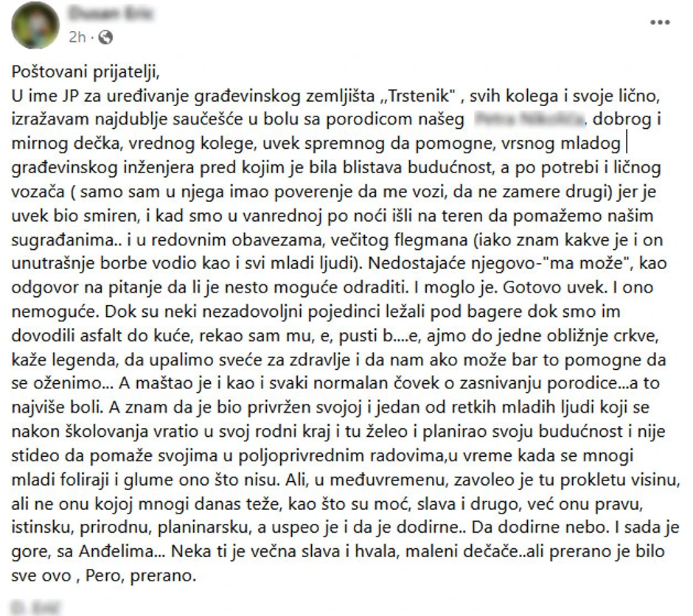Screen dimensions: 693x616
Task: Click the circular avatar at the top left
Action: (x=35, y=24)
